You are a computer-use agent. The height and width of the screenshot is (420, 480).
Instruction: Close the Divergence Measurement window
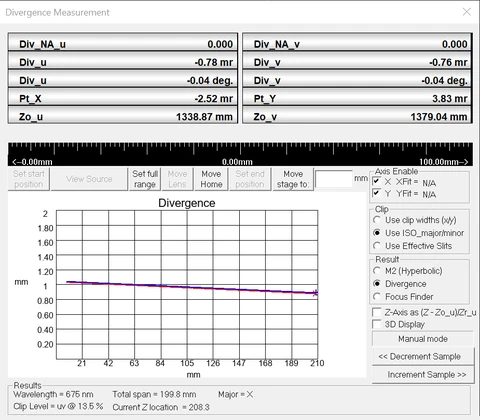[x=467, y=12]
